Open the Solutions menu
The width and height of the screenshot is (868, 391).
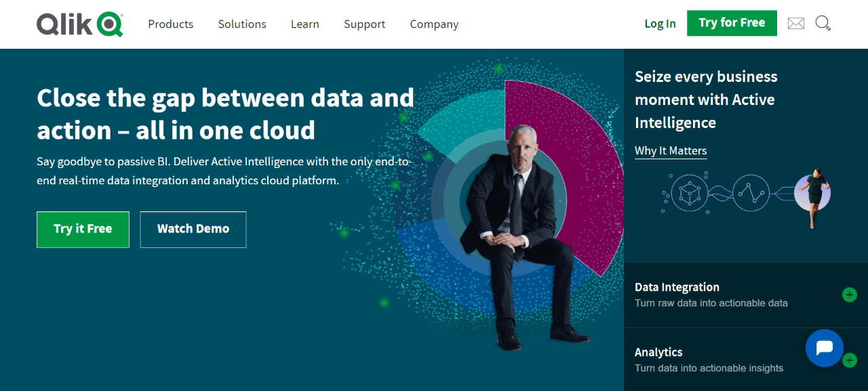(x=242, y=24)
